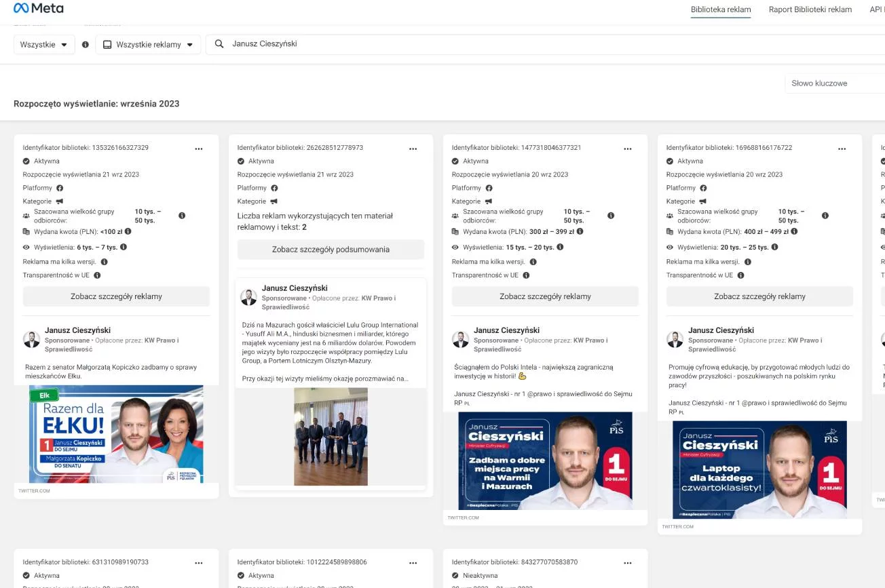Click info icon next to 300 zł – 399 zł

click(580, 231)
